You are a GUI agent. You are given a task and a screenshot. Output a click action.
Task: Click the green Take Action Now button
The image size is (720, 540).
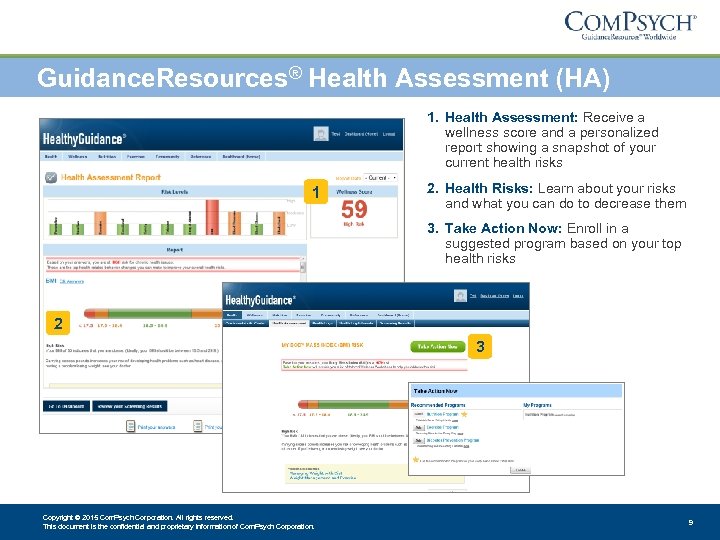[x=438, y=347]
